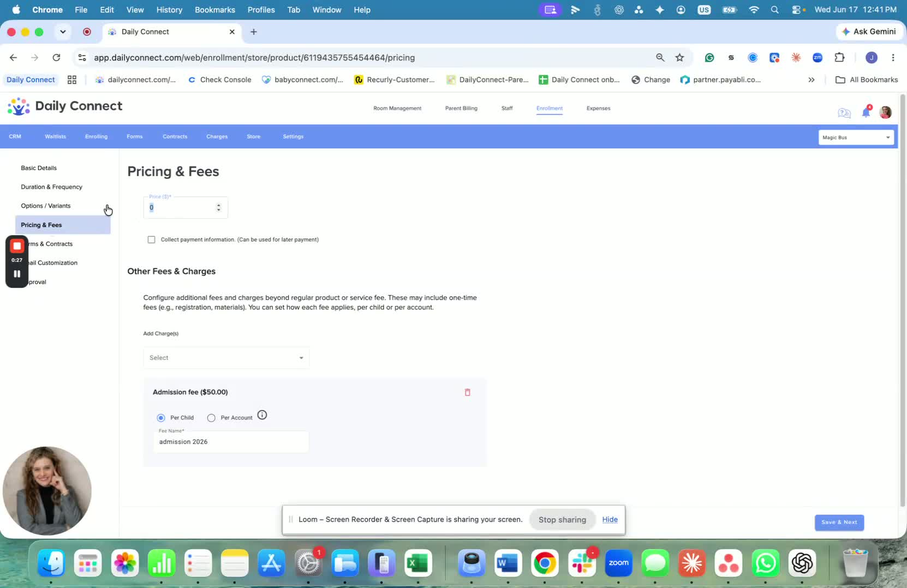The height and width of the screenshot is (588, 907).
Task: Bookmark this page with the star
Action: click(x=679, y=57)
